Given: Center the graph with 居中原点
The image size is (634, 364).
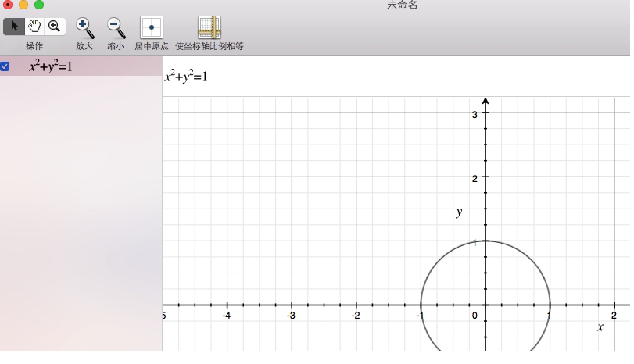Looking at the screenshot, I should (151, 27).
